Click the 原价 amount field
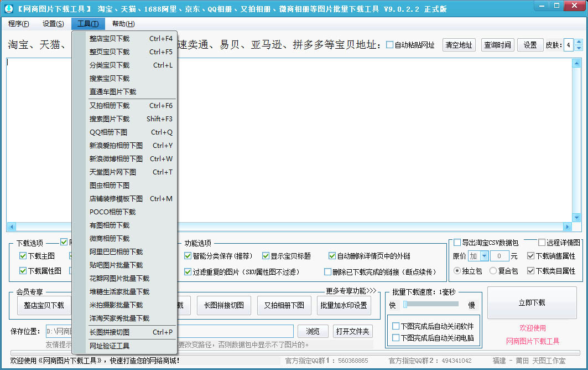The height and width of the screenshot is (370, 588). coord(499,256)
